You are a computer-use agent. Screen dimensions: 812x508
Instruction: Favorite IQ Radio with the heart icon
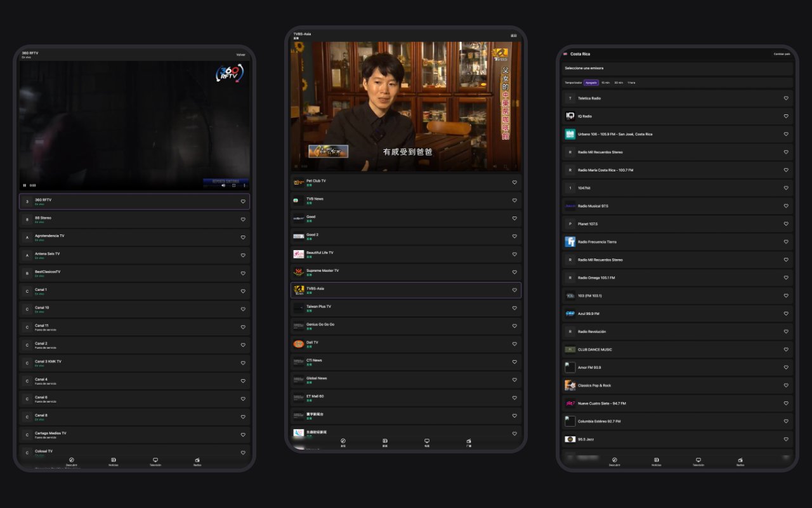coord(786,116)
